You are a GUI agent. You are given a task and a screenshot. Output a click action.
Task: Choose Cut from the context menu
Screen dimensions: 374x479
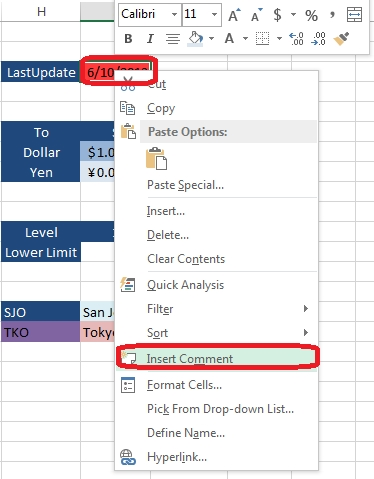(x=216, y=84)
